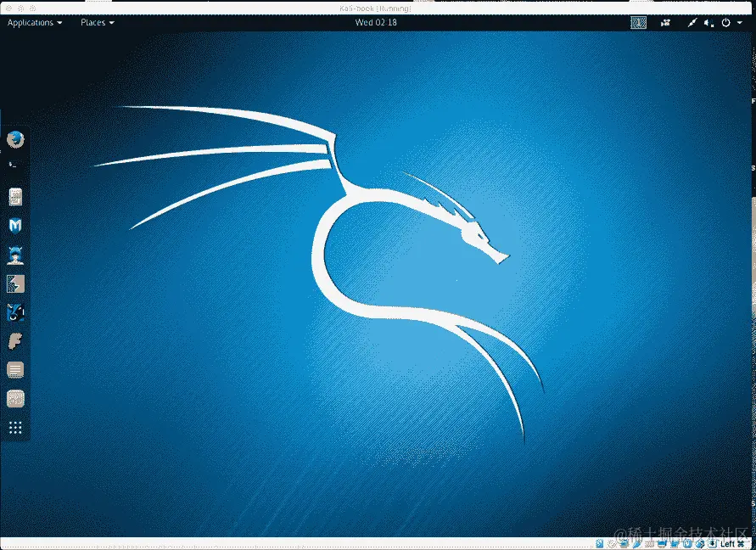Open the Leafpad notes dock icon
Viewport: 756px width, 550px height.
tap(15, 370)
